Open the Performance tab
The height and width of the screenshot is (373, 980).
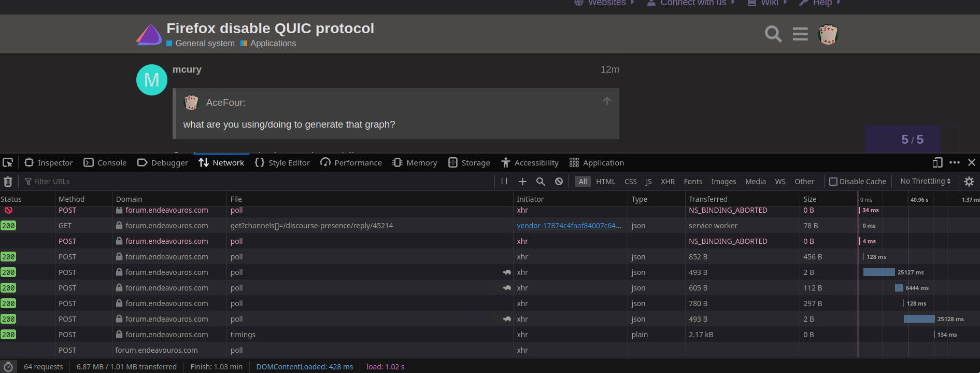tap(351, 163)
